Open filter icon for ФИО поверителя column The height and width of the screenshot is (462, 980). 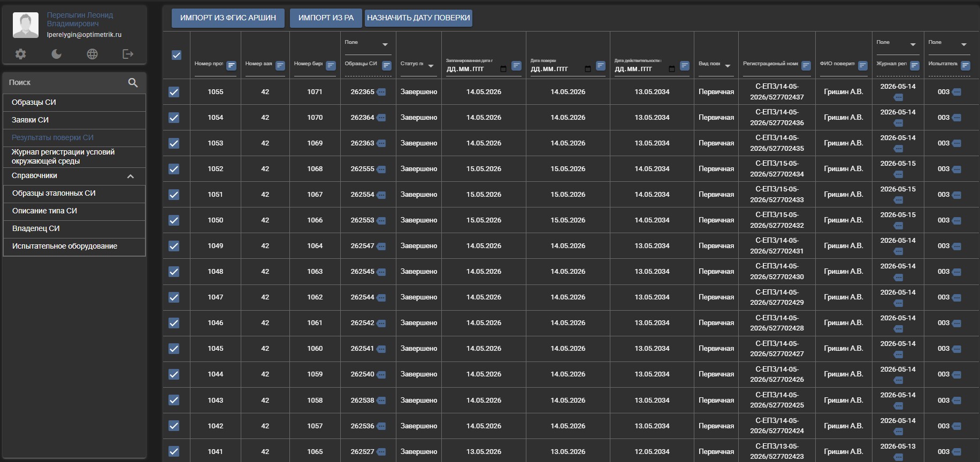(862, 66)
